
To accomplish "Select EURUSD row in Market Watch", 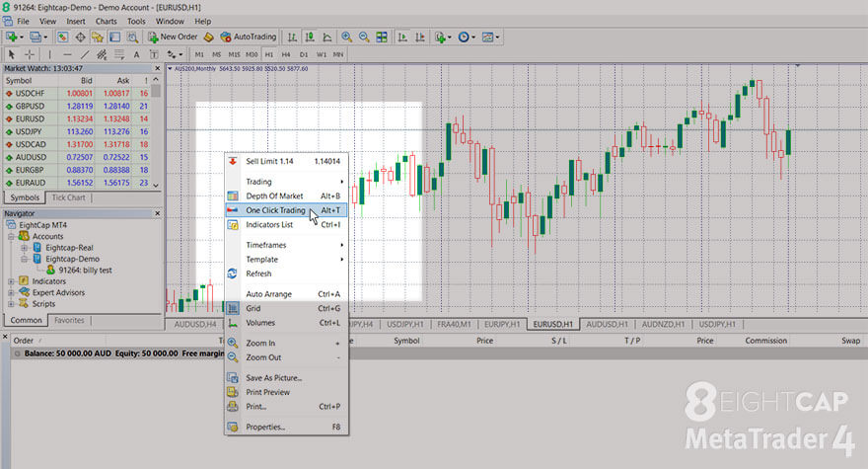I will click(x=76, y=118).
